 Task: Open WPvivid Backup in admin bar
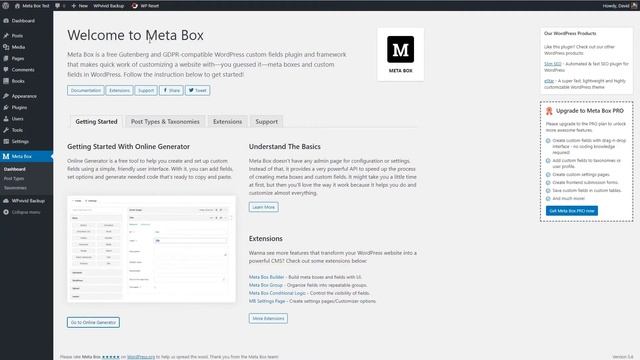(x=109, y=6)
